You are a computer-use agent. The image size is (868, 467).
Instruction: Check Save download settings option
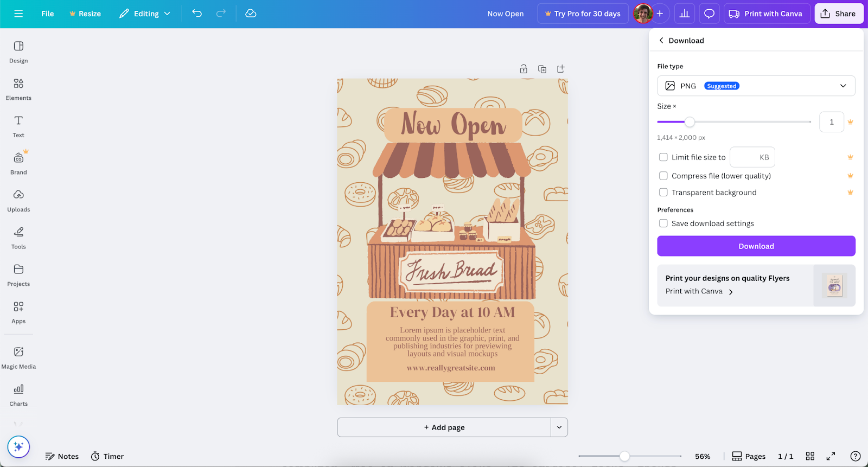pyautogui.click(x=663, y=223)
